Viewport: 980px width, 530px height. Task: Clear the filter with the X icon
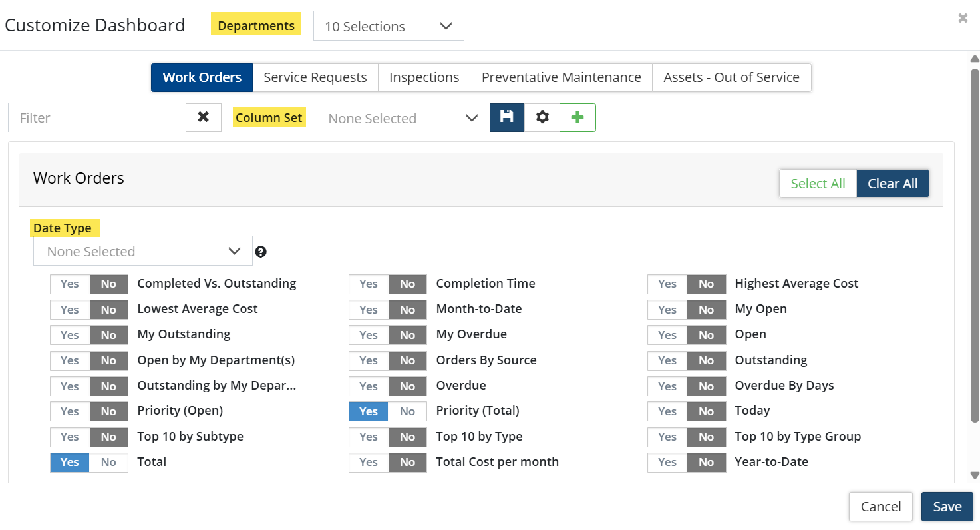[x=204, y=117]
